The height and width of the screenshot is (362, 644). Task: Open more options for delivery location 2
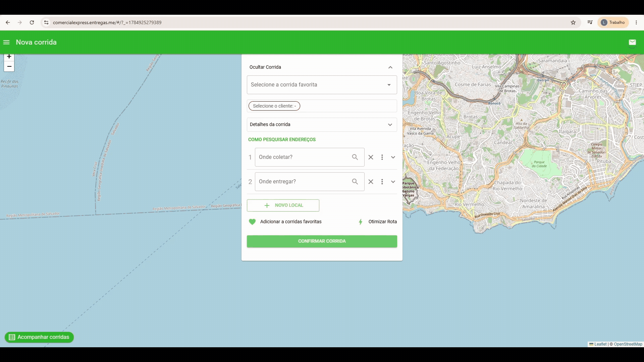382,182
